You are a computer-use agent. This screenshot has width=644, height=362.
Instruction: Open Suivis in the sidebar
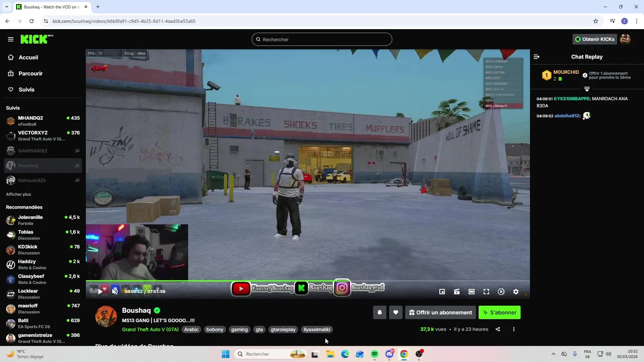(26, 89)
